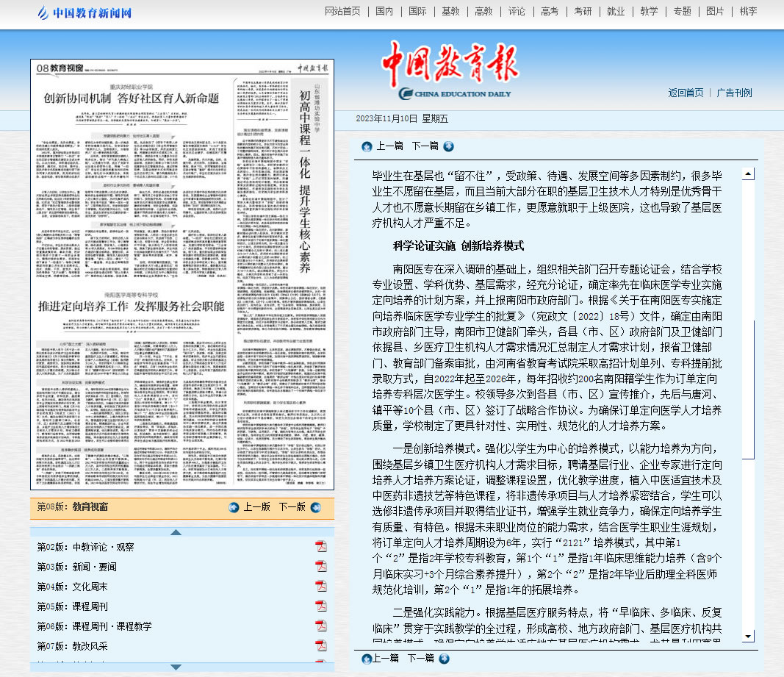Screen dimensions: 784x677
Task: Open edition 第05版：课程周刊
Action: click(73, 606)
